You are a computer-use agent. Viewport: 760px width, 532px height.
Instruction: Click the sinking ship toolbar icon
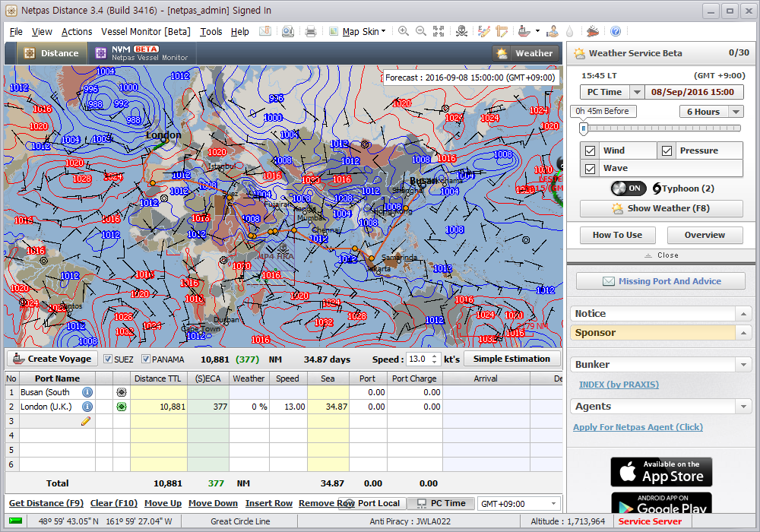(x=592, y=31)
